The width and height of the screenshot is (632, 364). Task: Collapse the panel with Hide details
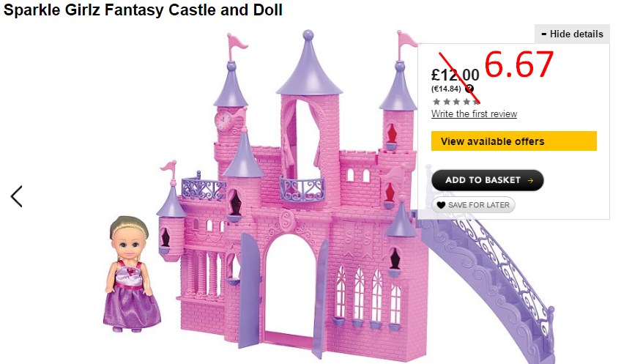coord(572,34)
